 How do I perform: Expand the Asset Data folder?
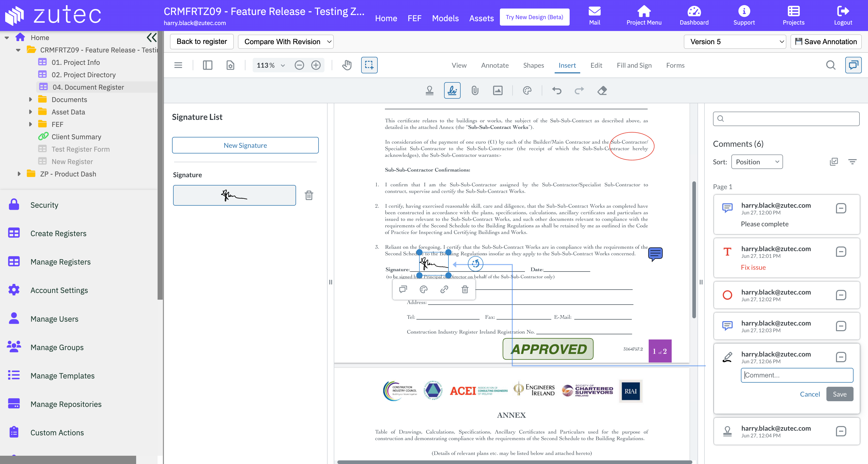point(30,112)
